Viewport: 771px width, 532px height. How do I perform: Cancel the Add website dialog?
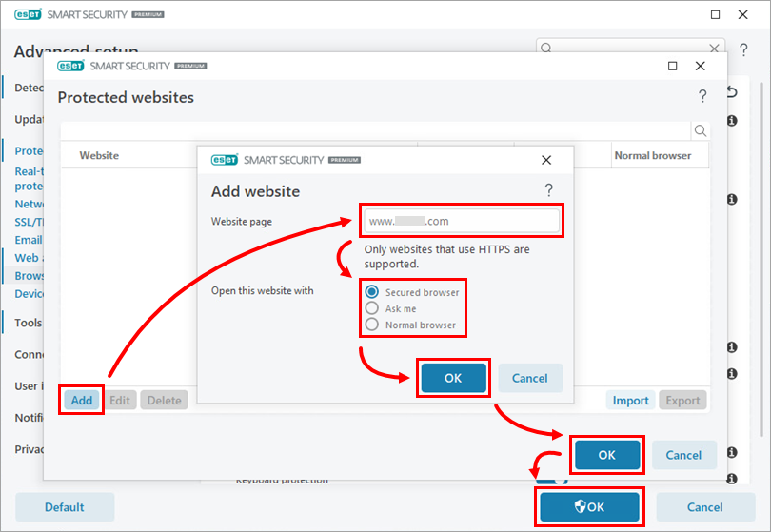click(x=530, y=378)
